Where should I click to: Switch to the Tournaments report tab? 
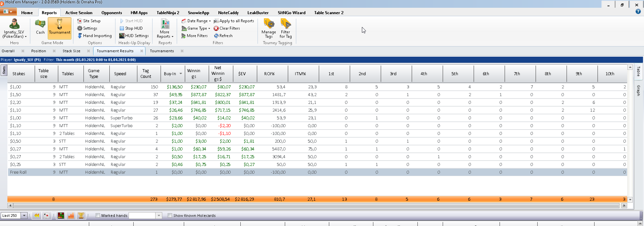(162, 51)
